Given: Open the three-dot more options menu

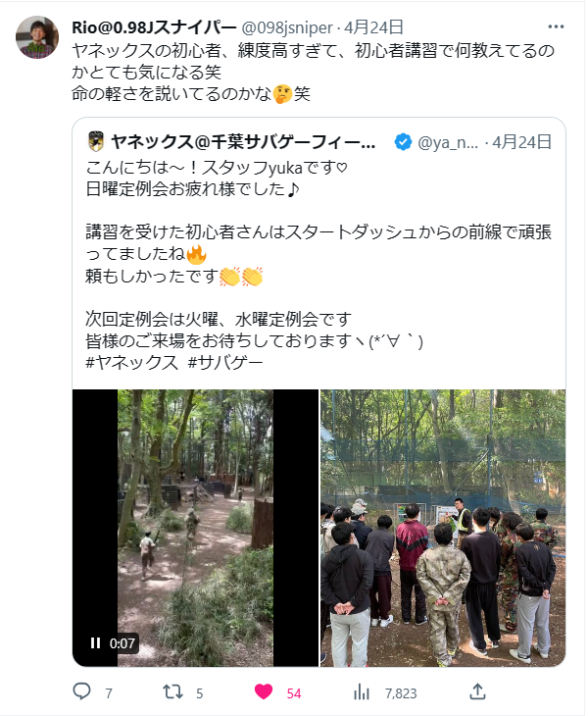Looking at the screenshot, I should [x=556, y=27].
